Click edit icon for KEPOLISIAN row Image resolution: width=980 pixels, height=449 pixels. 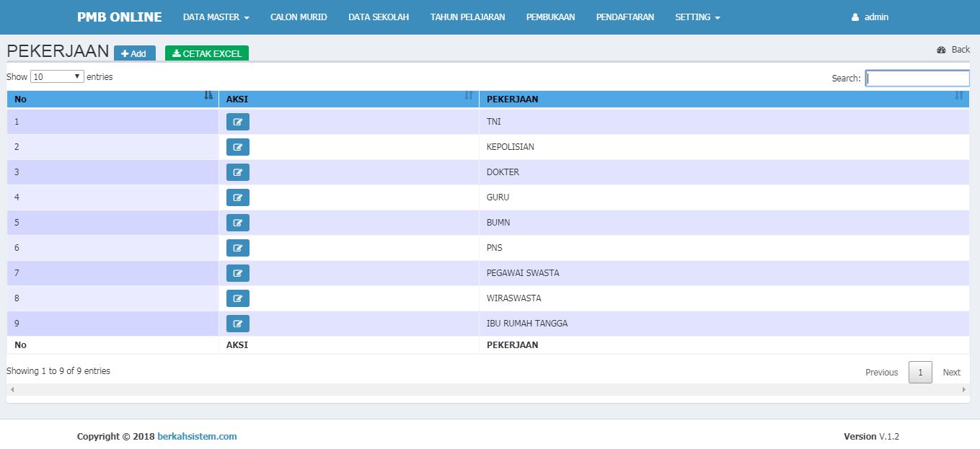[237, 147]
